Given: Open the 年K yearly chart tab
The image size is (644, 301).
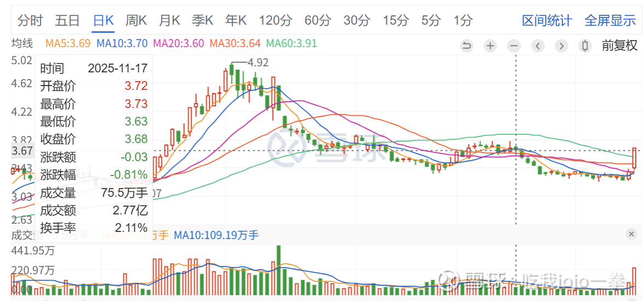Looking at the screenshot, I should [236, 21].
